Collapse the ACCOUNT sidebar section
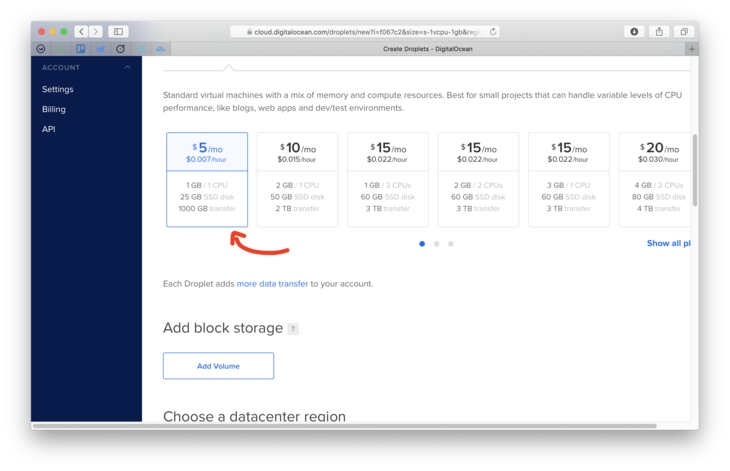This screenshot has height=471, width=730. tap(127, 68)
